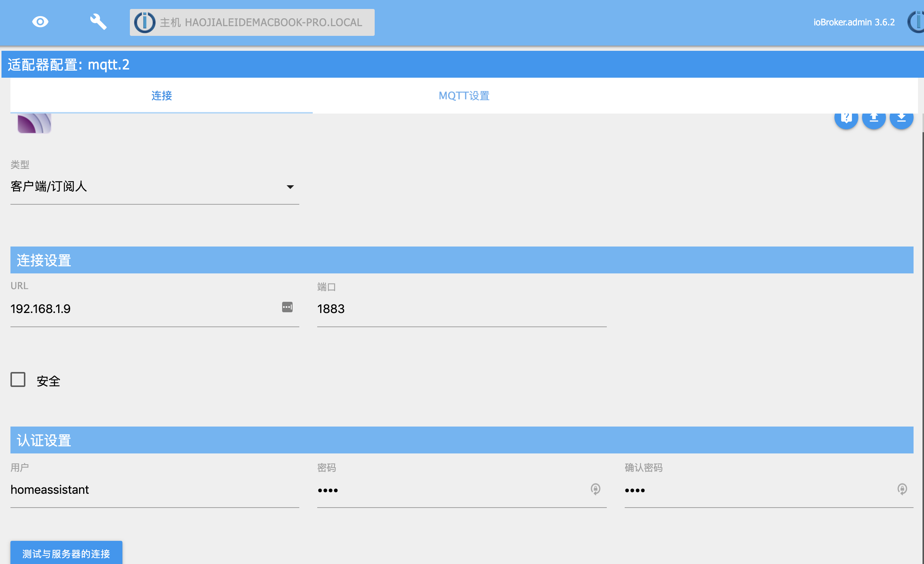Click the lock icon in 密码 field

(595, 489)
